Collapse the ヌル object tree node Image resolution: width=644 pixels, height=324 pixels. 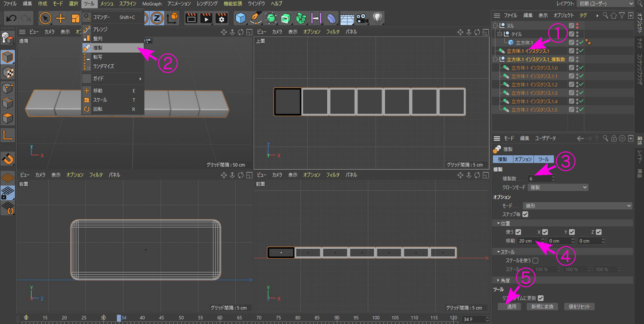click(x=496, y=26)
